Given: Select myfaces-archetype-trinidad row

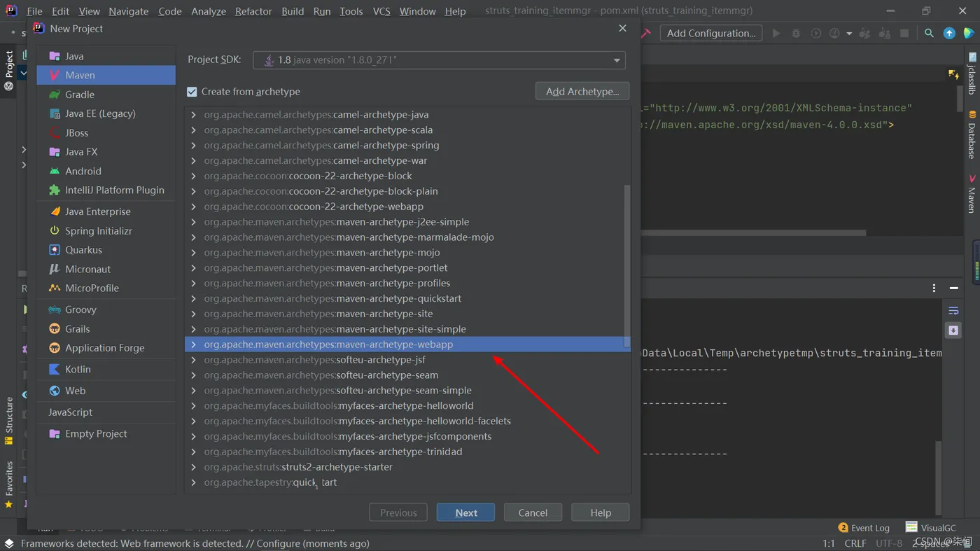Looking at the screenshot, I should 407,452.
